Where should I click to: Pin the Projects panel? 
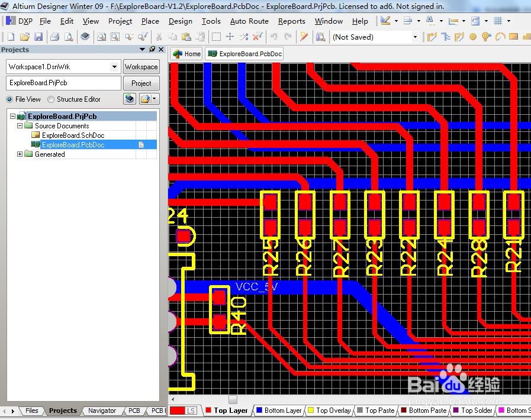coord(152,50)
